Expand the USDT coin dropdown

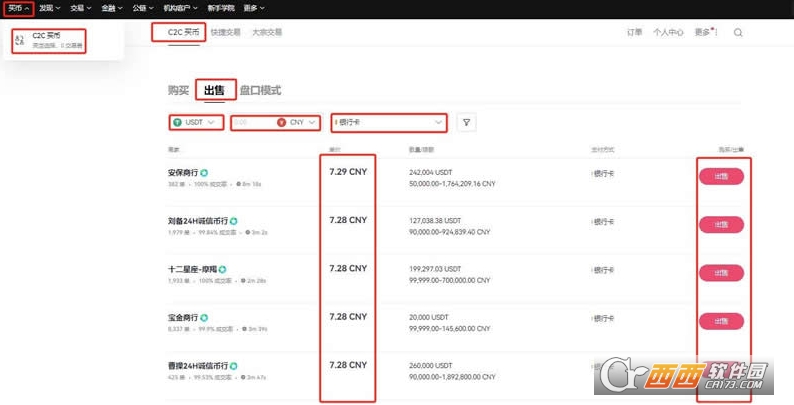pyautogui.click(x=195, y=122)
